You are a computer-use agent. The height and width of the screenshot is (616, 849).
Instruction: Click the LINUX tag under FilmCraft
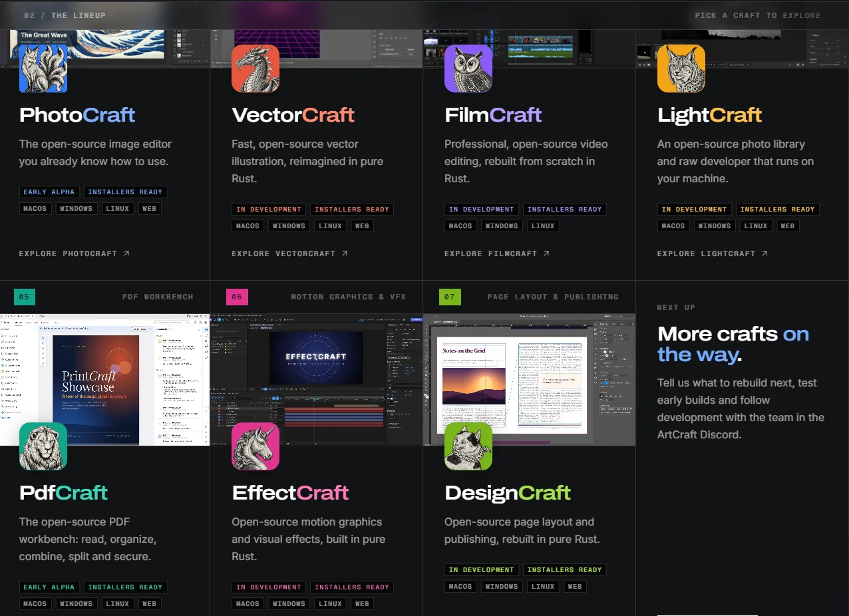(x=543, y=226)
